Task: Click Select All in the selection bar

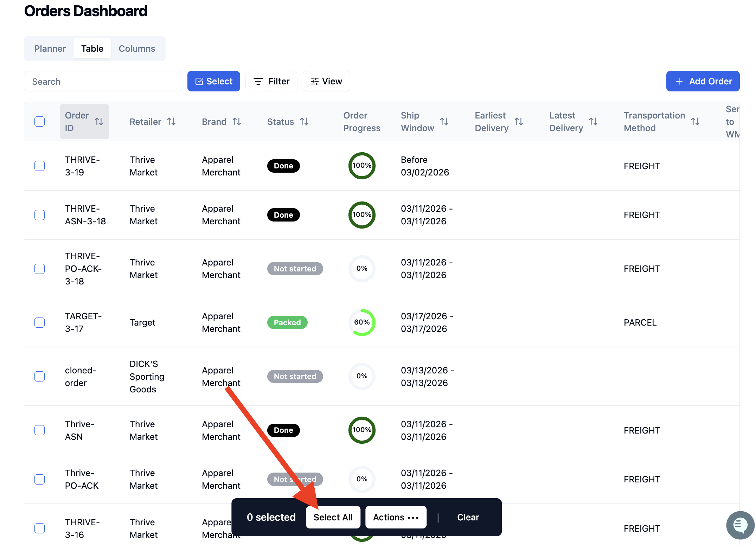Action: [x=333, y=517]
